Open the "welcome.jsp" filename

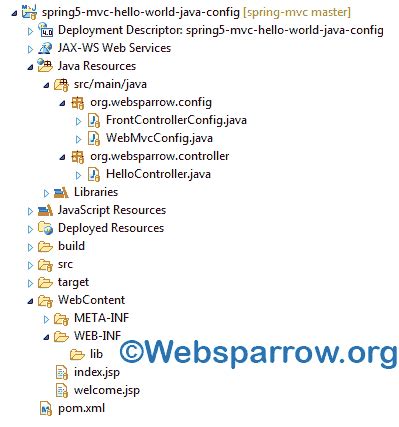107,390
